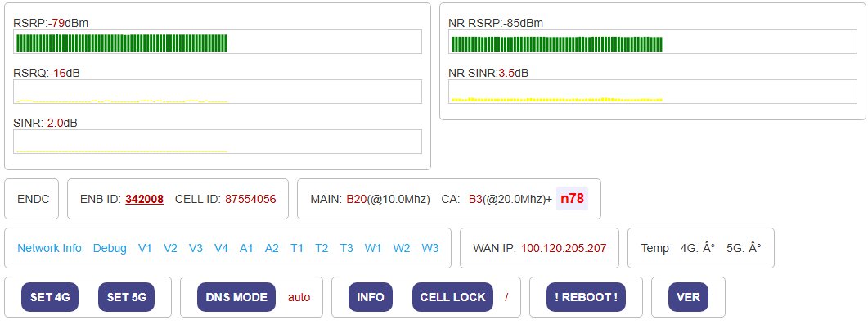Click the VER button
This screenshot has width=868, height=329.
click(x=688, y=297)
